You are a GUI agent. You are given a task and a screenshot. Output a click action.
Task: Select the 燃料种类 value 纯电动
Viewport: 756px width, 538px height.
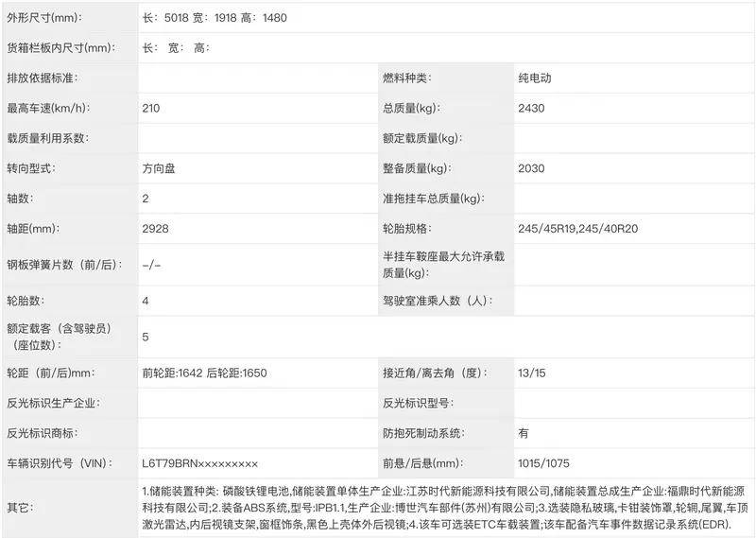(x=534, y=78)
